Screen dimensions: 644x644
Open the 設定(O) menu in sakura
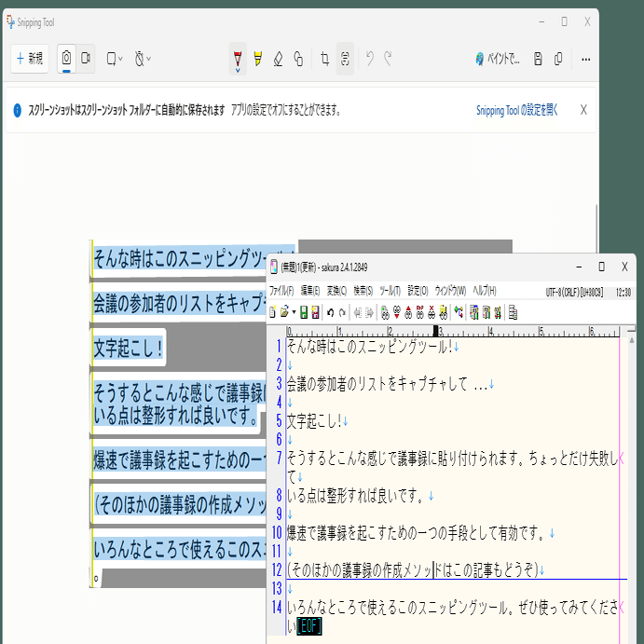coord(418,291)
